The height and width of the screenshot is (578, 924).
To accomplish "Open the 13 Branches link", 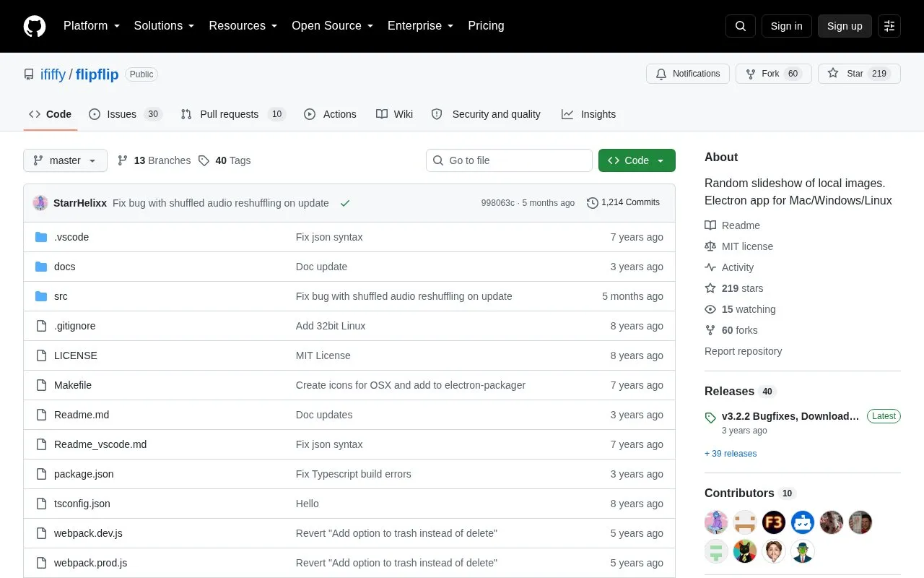I will point(154,160).
